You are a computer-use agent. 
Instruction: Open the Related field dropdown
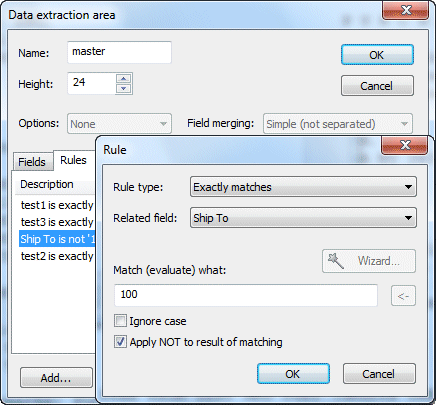pyautogui.click(x=303, y=218)
